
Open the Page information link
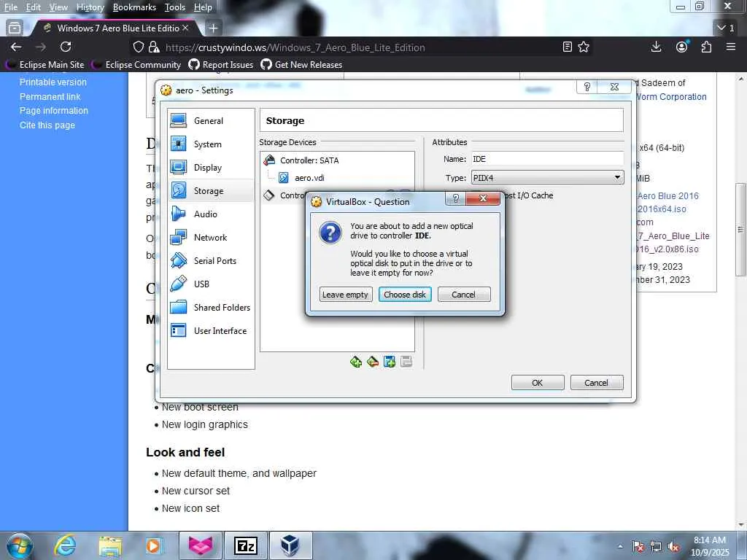(54, 111)
